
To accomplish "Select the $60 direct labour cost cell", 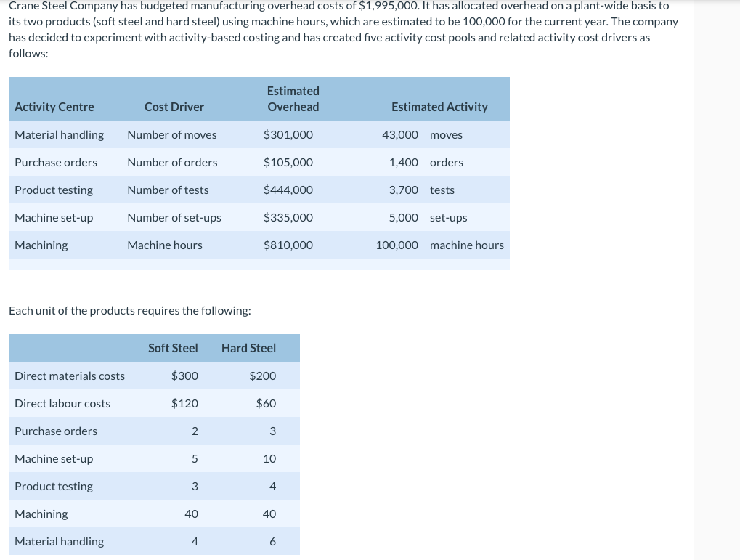I will tap(266, 403).
